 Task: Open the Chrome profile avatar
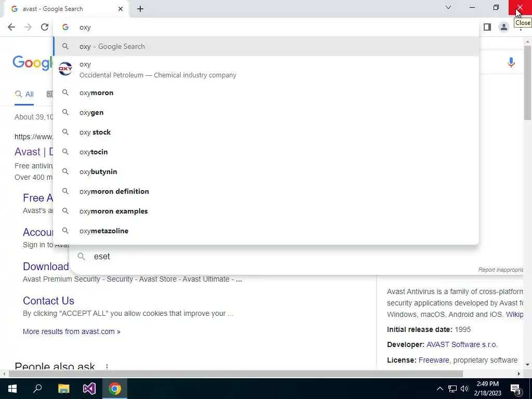point(504,27)
